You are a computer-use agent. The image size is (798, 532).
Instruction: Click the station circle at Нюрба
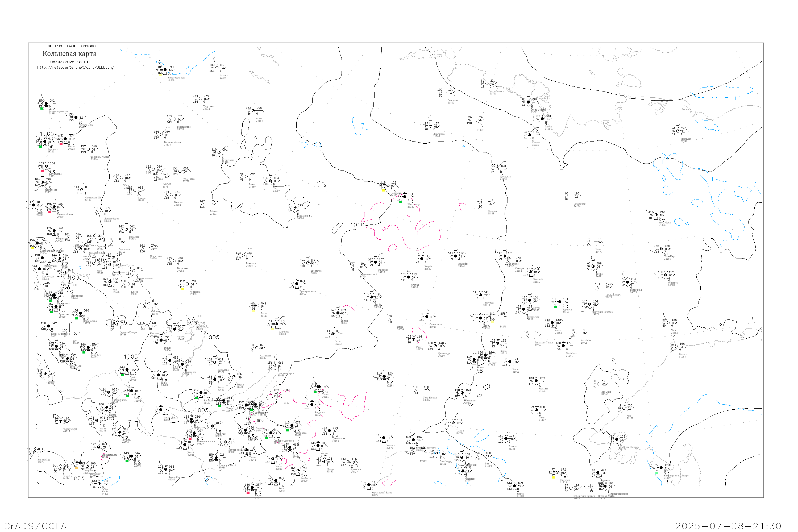(x=422, y=259)
